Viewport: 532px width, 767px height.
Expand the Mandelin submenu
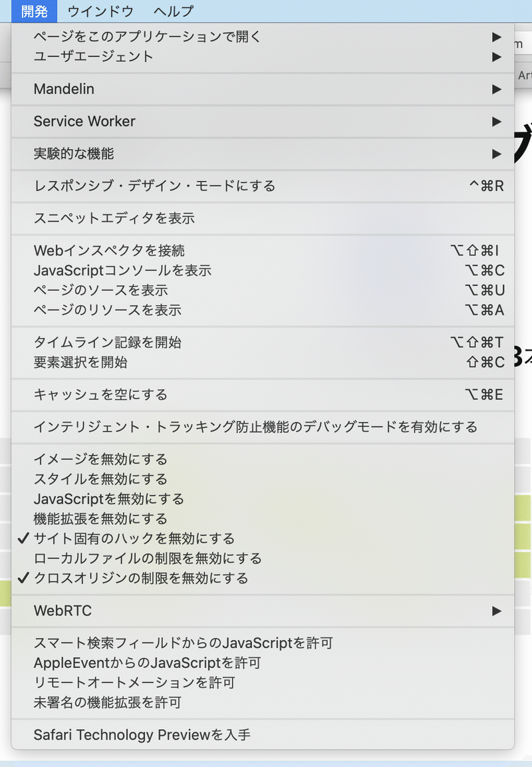(263, 89)
